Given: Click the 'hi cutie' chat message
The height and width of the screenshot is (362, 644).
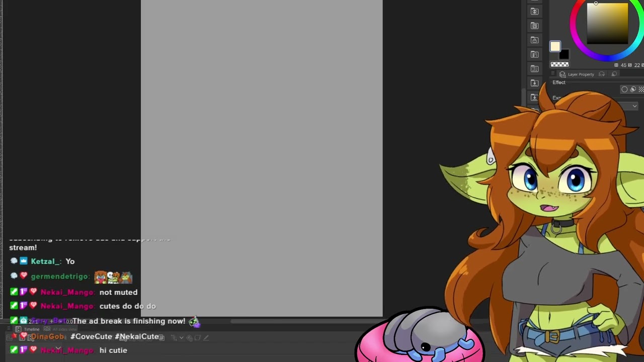Looking at the screenshot, I should 113,350.
